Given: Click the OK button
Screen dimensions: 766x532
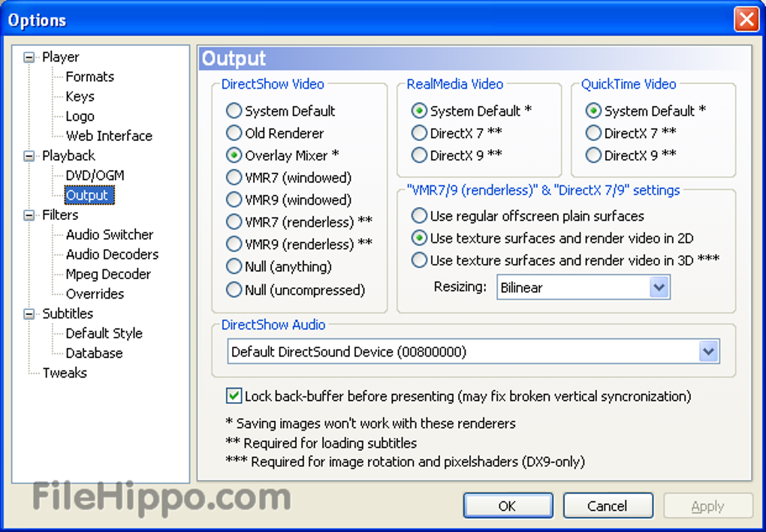Looking at the screenshot, I should click(x=508, y=506).
